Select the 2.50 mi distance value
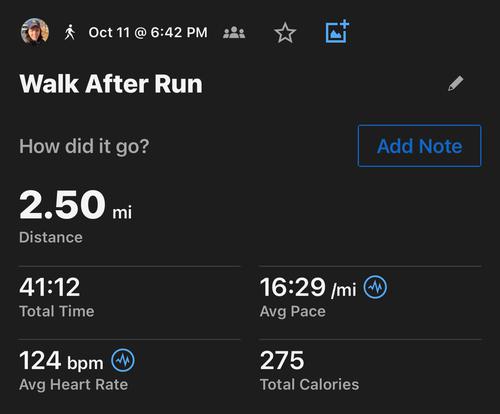The image size is (500, 414). click(x=76, y=204)
